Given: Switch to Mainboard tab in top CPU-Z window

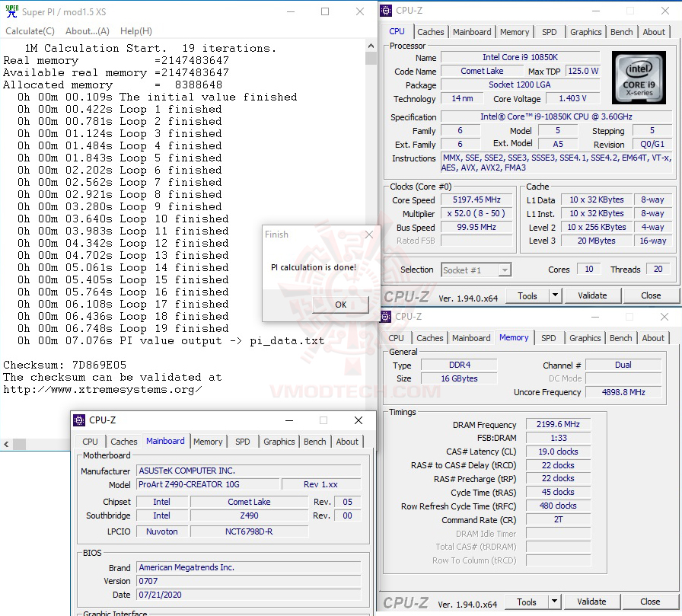Looking at the screenshot, I should pos(472,32).
